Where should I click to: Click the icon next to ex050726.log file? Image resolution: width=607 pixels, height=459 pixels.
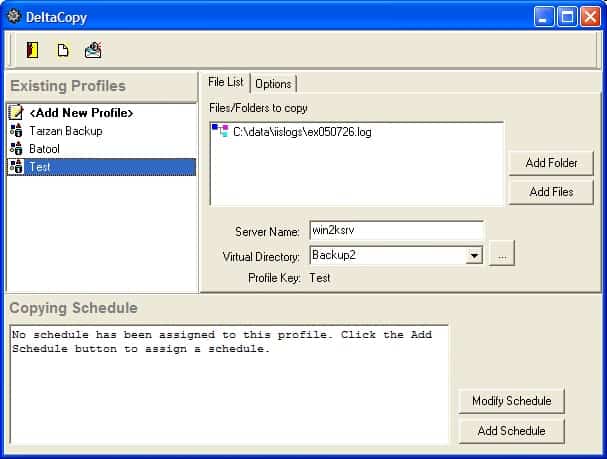click(x=221, y=131)
